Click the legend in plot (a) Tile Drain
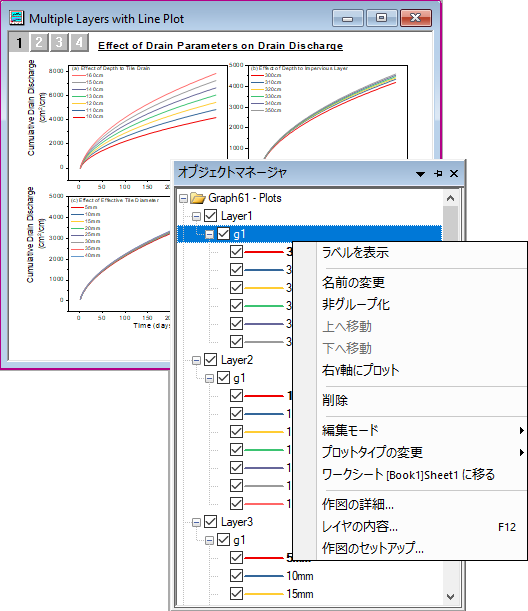Viewport: 528px width, 611px height. pyautogui.click(x=88, y=96)
